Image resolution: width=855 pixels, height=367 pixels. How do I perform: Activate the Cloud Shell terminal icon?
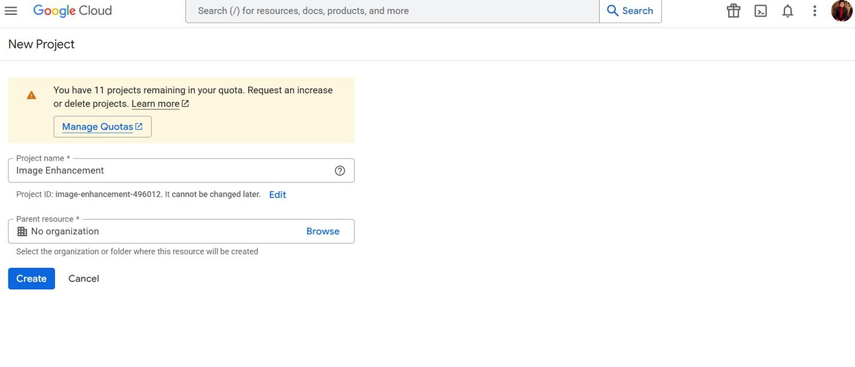761,11
